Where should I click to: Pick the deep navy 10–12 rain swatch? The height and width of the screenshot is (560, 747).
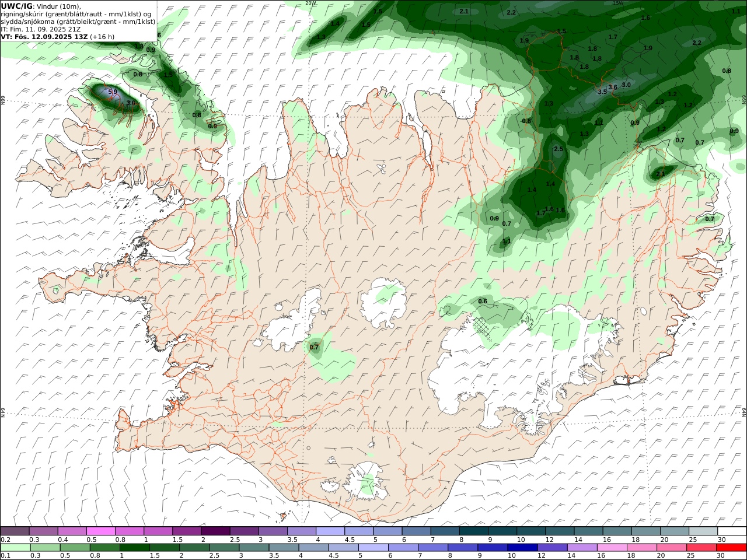[x=523, y=548]
